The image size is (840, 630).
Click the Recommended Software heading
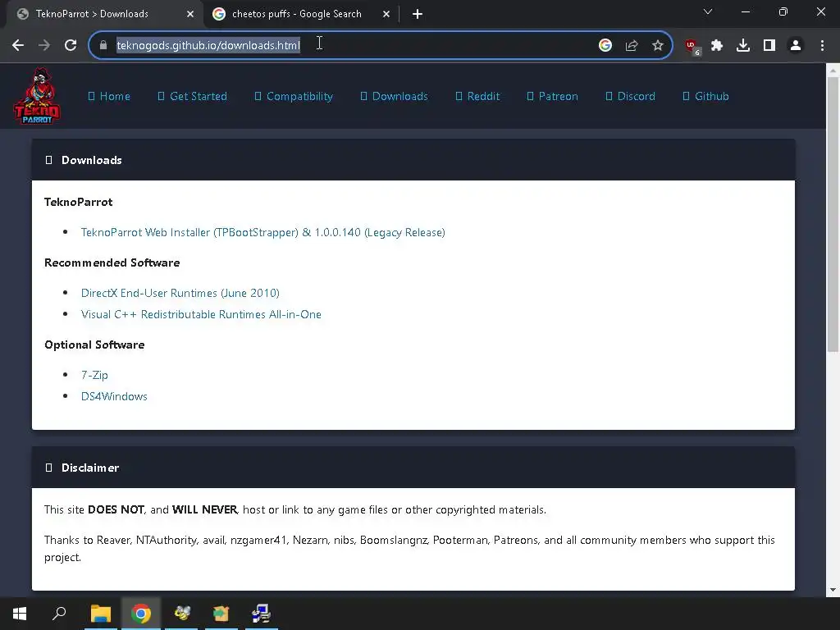tap(112, 262)
